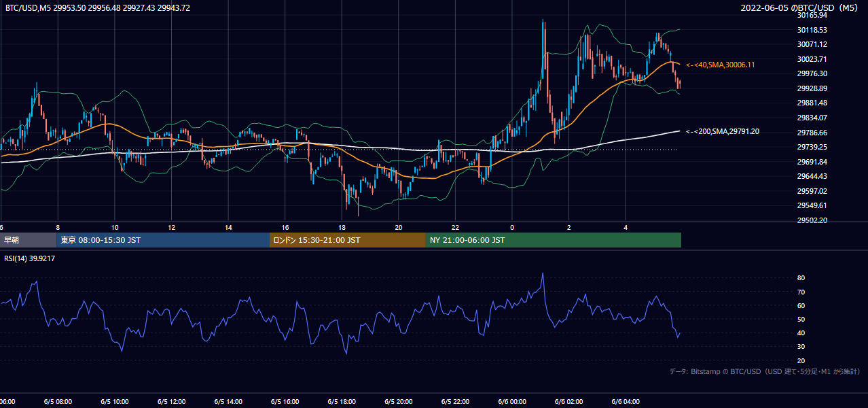Click the 6/6 02:00 date axis label
The height and width of the screenshot is (408, 868).
(569, 402)
